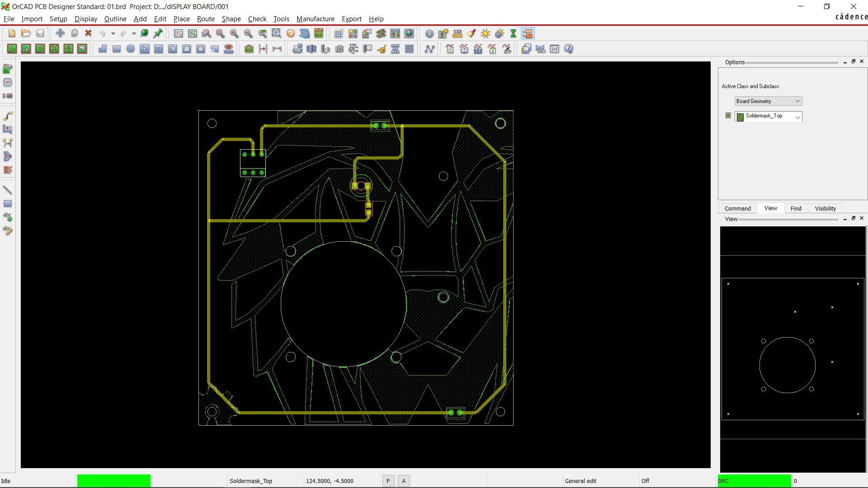Open the Soldermask_Top subclass dropdown
This screenshot has width=868, height=488.
click(x=768, y=117)
